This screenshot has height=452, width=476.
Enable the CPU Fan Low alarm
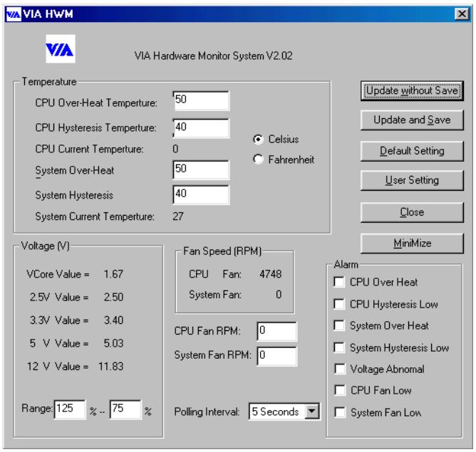point(339,390)
